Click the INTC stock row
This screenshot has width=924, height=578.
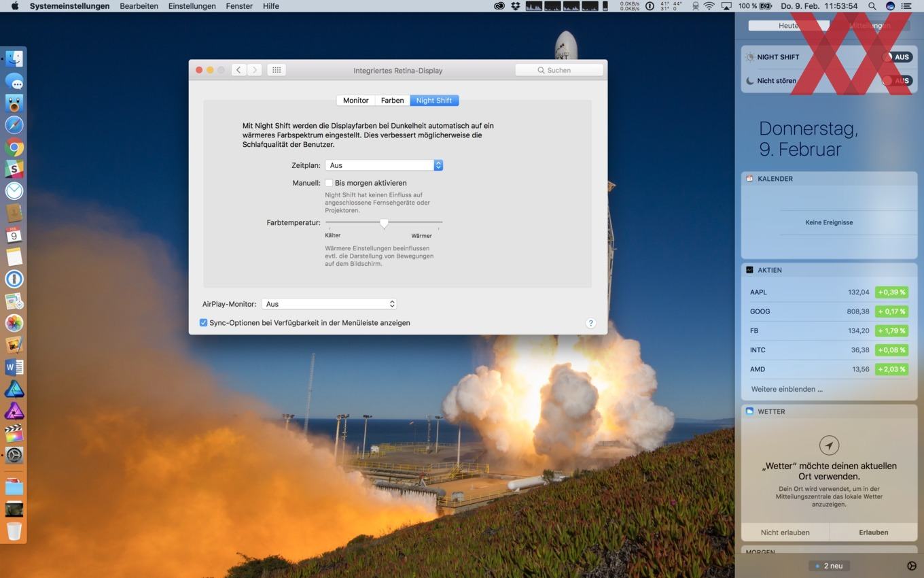(x=829, y=350)
